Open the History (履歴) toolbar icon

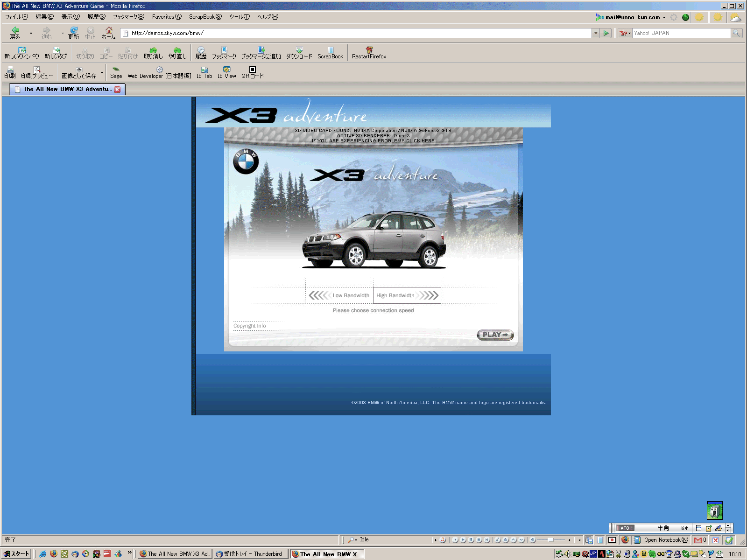pyautogui.click(x=201, y=53)
